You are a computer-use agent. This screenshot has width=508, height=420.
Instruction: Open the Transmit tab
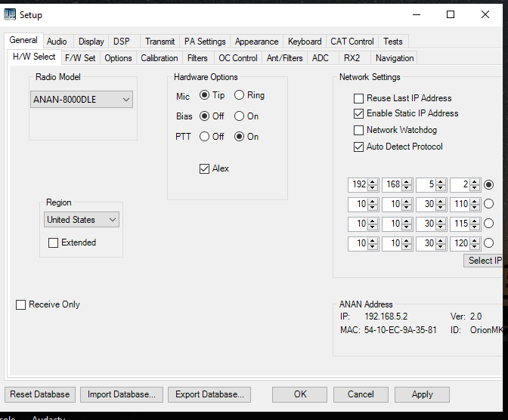click(x=160, y=42)
